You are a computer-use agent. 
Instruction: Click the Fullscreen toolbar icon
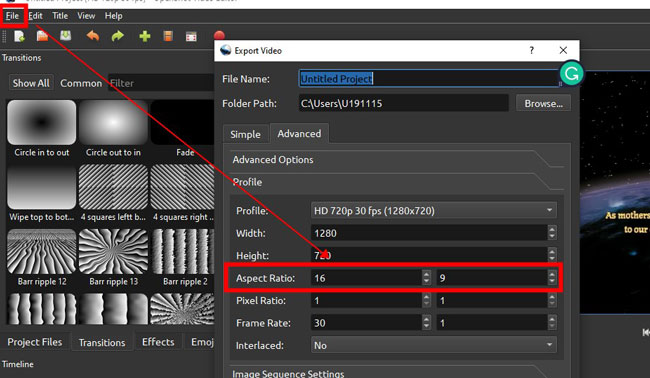click(x=191, y=37)
